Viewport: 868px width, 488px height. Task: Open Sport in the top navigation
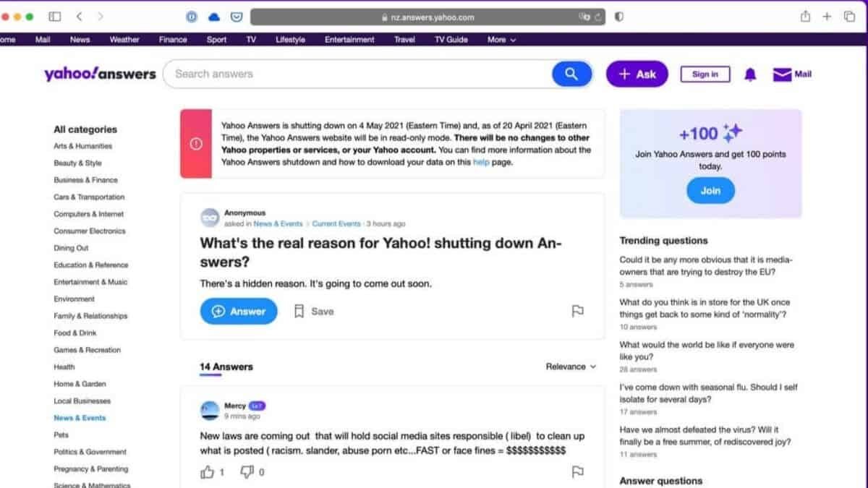pos(216,40)
